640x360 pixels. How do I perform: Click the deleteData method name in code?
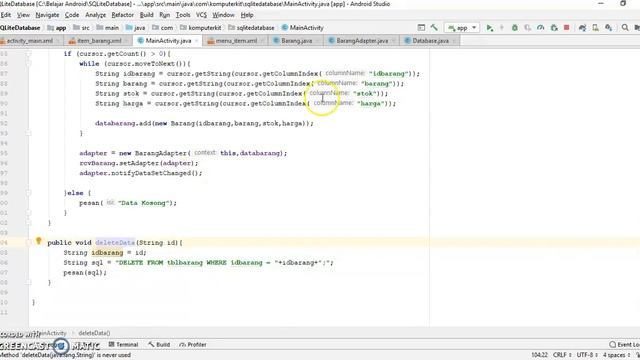coord(115,242)
